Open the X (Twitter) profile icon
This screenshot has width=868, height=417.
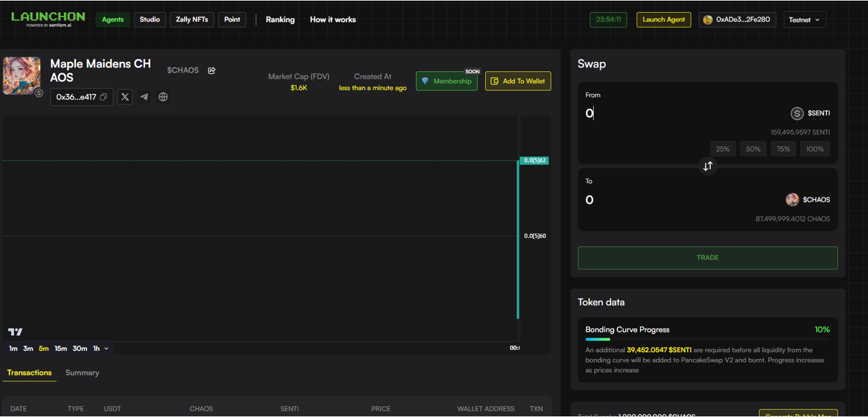point(125,97)
